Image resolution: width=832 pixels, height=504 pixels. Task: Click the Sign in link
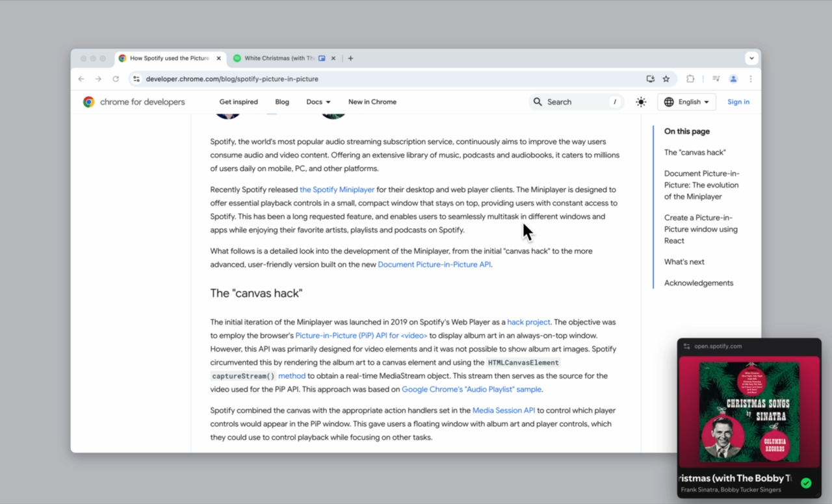pos(738,102)
